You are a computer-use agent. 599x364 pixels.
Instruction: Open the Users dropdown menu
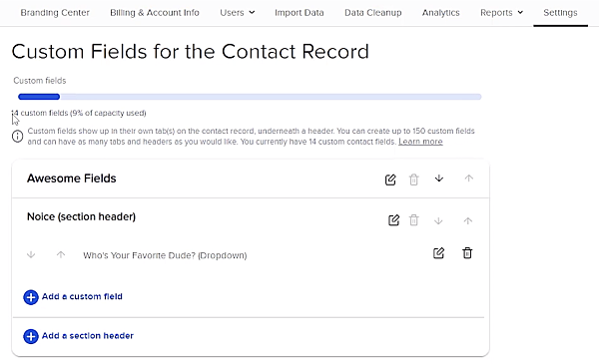coord(238,13)
